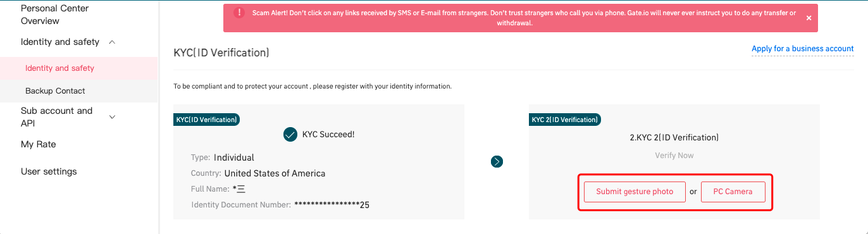Viewport: 868px width, 234px height.
Task: Open Personal Center Overview
Action: [54, 15]
